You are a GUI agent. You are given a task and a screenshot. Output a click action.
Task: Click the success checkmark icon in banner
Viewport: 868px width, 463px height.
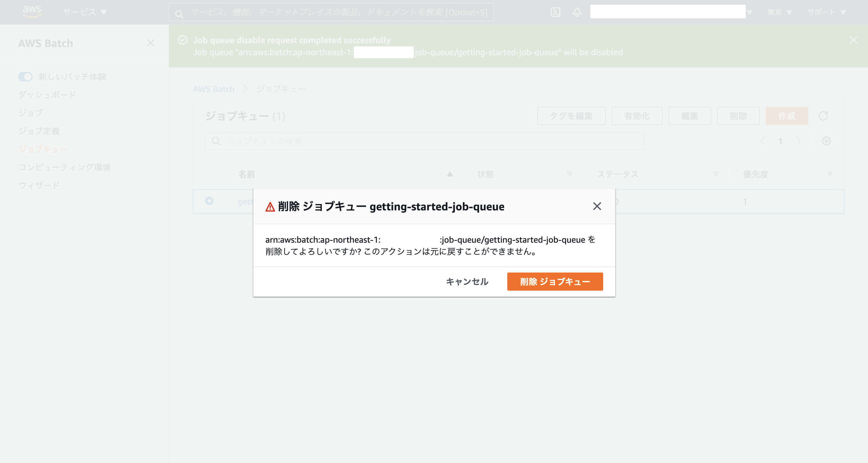point(183,40)
